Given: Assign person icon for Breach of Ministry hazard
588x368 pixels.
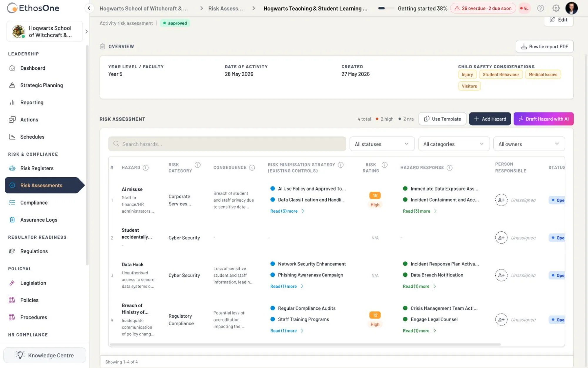Looking at the screenshot, I should point(501,320).
